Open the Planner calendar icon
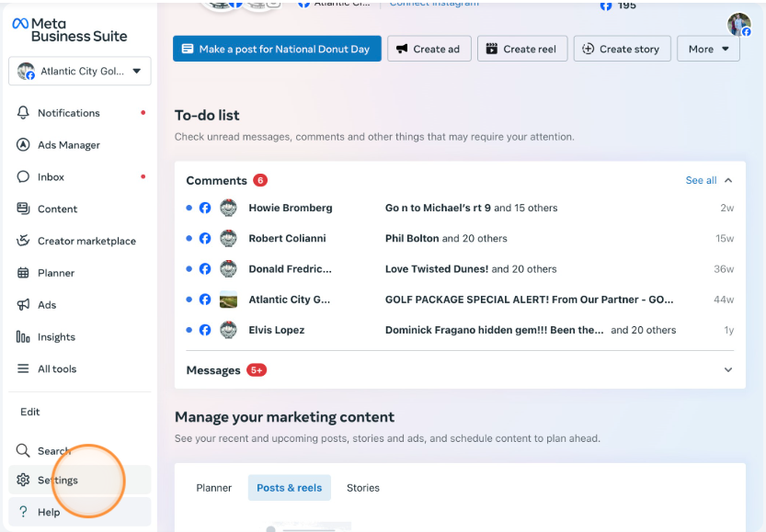 (x=24, y=273)
